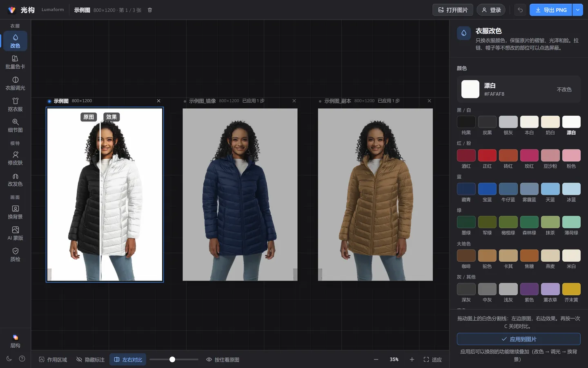This screenshot has height=368, width=588.
Task: Close the 示例图 image tab
Action: [159, 101]
